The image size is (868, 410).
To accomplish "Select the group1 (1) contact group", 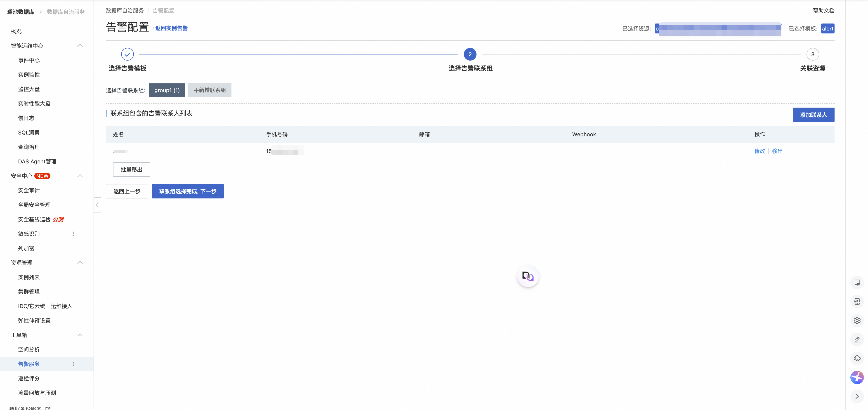I will pyautogui.click(x=167, y=90).
